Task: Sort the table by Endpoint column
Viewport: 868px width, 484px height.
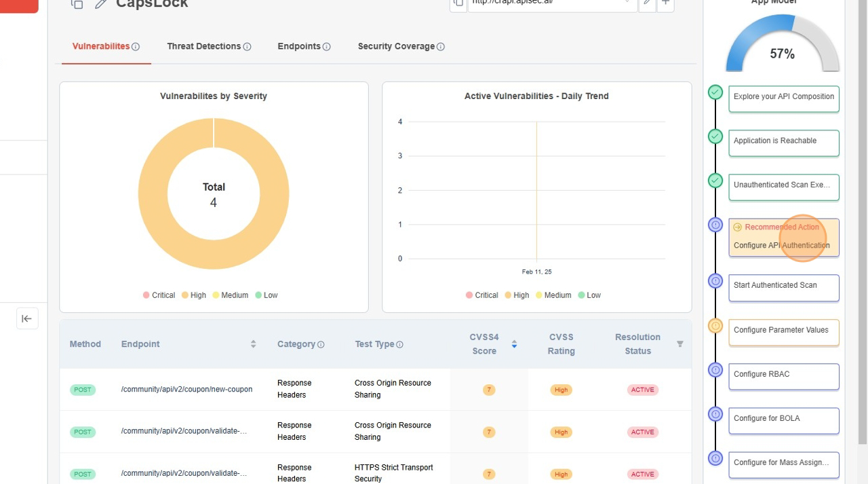Action: (x=253, y=344)
